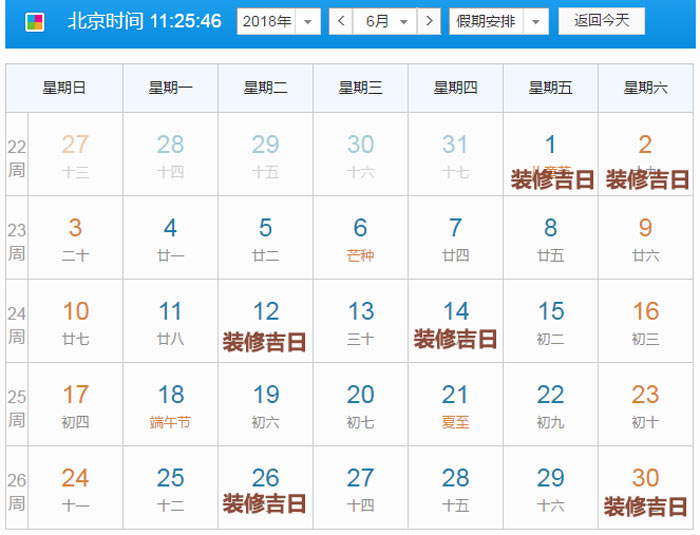This screenshot has width=700, height=535.
Task: Select the 星期三 column header
Action: tap(361, 88)
